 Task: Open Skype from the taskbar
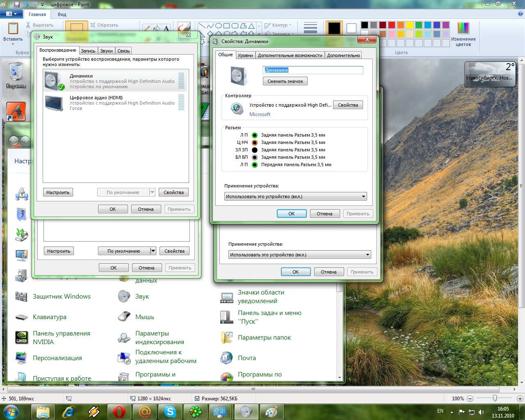pyautogui.click(x=170, y=411)
